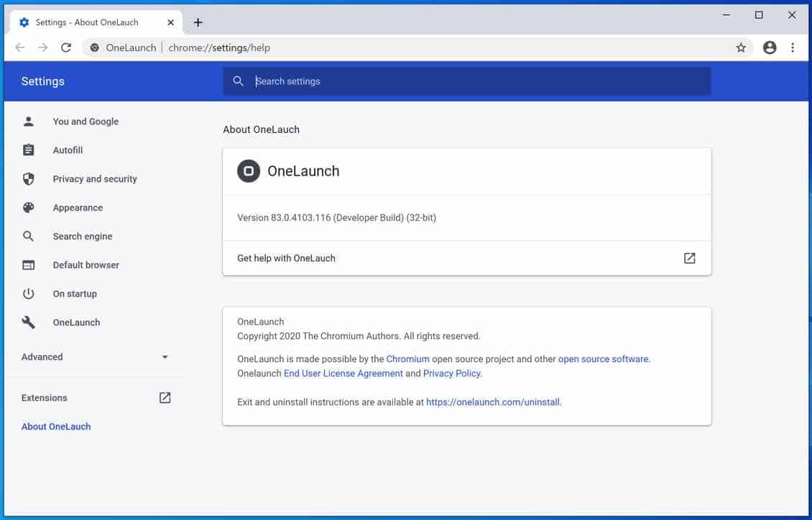812x520 pixels.
Task: Click the external link icon beside Extensions
Action: 165,398
